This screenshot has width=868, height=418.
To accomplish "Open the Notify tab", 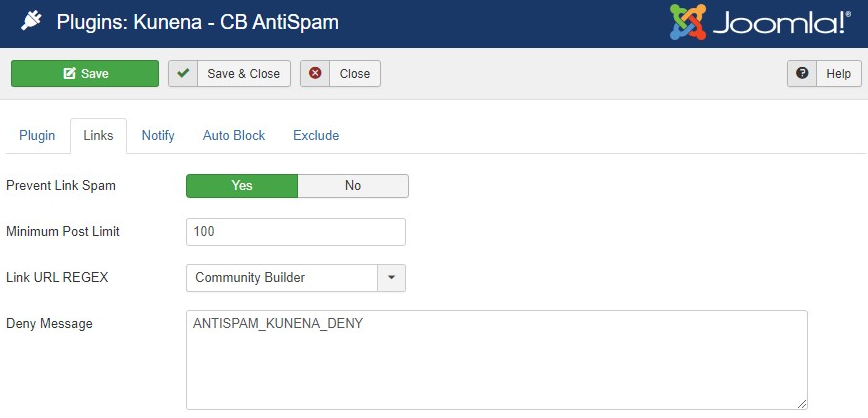I will (158, 135).
